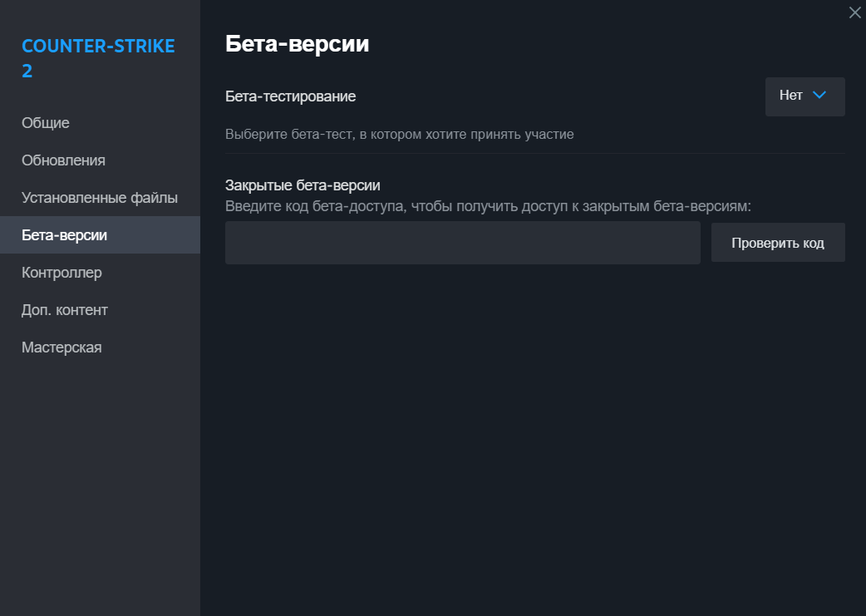The width and height of the screenshot is (866, 616).
Task: Click the Проверить код button
Action: point(778,243)
